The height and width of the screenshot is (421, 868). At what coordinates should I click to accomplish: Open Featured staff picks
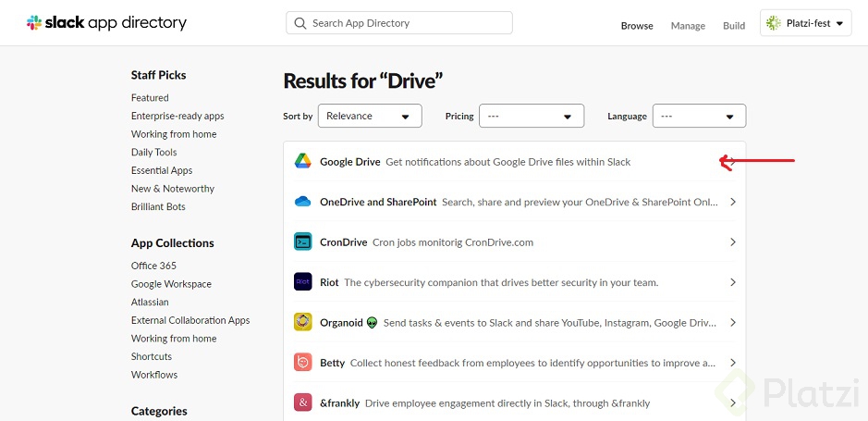click(x=150, y=97)
